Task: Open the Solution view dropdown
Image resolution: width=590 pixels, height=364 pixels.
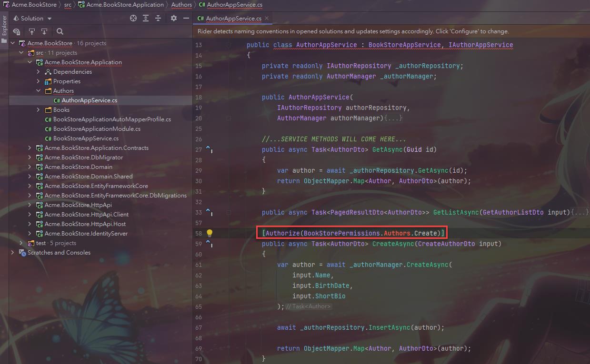Action: (50, 19)
